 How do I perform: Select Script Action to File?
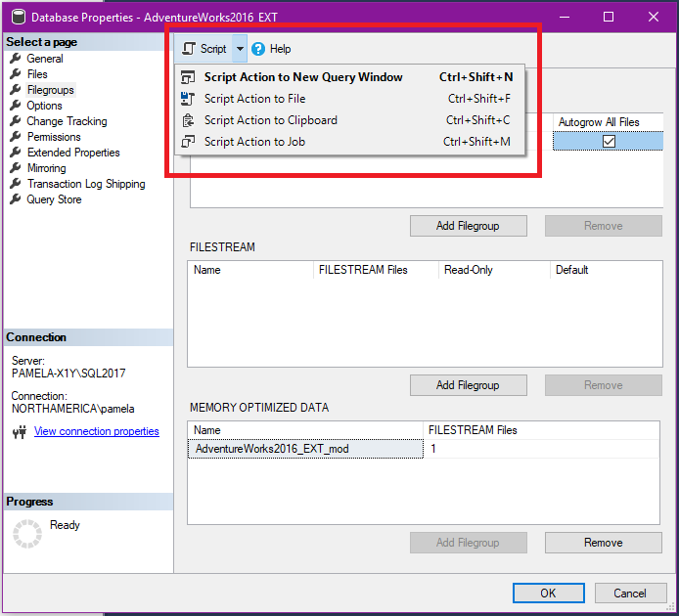coord(254,99)
